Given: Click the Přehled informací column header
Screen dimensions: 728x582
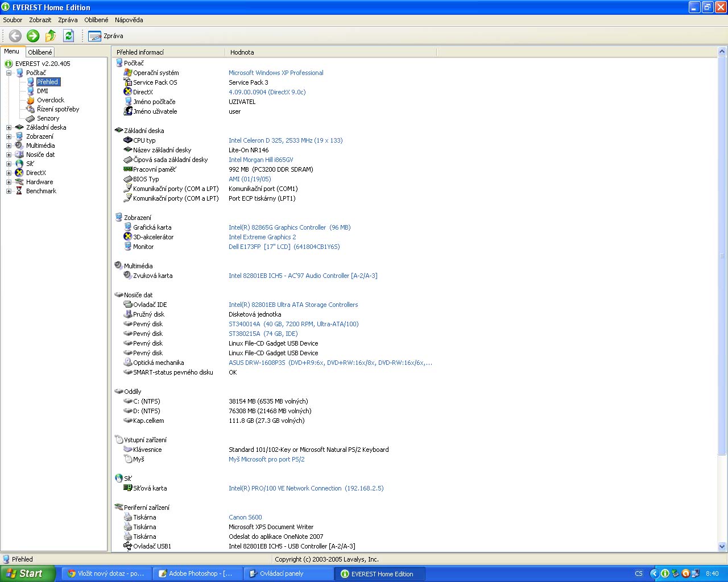Looking at the screenshot, I should pyautogui.click(x=168, y=52).
